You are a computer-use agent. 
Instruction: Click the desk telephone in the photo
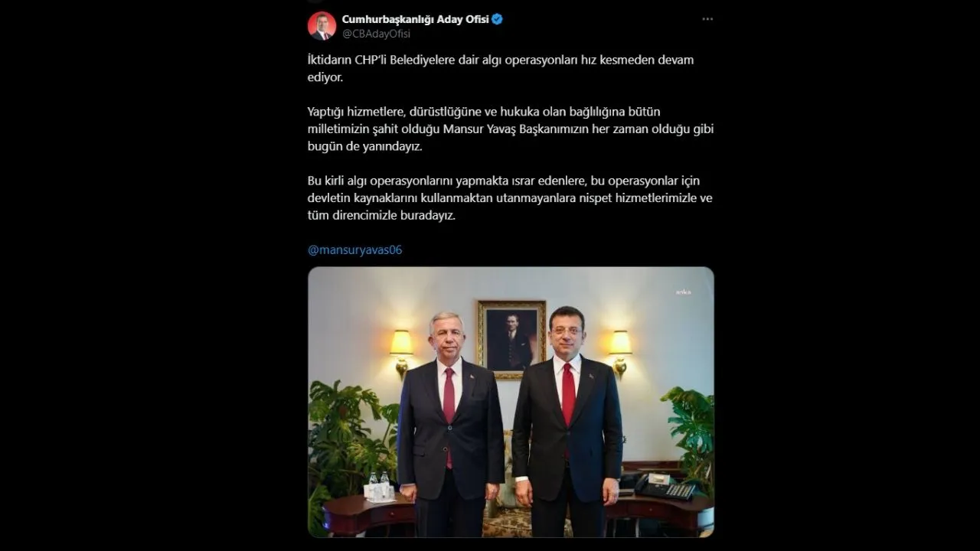(664, 485)
